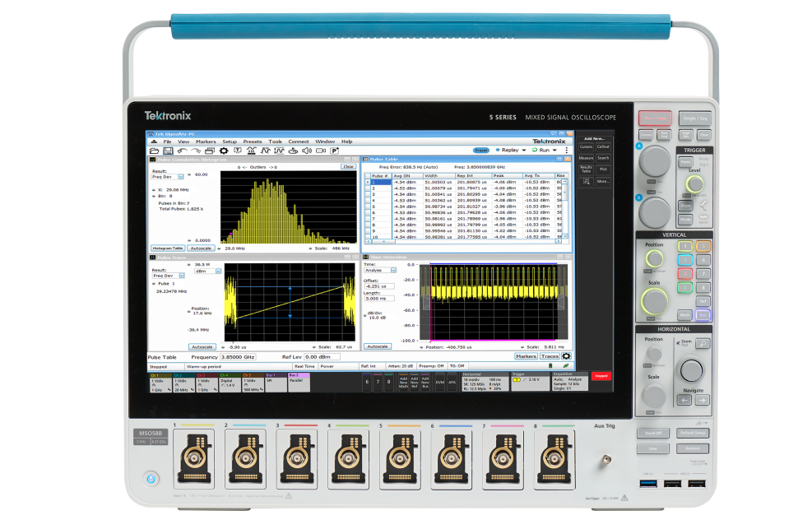Select the Ch 1 badge in settings bar
This screenshot has width=812, height=520.
(x=160, y=383)
